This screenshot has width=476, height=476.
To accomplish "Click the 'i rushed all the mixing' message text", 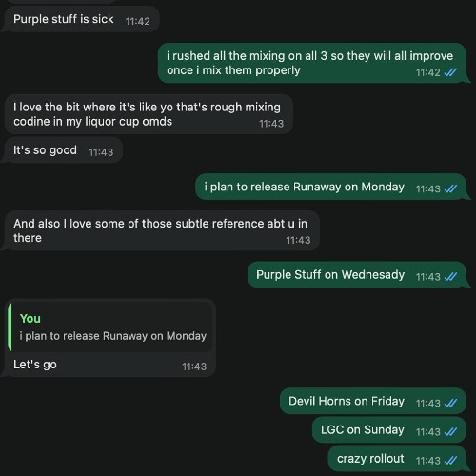I will click(x=309, y=63).
